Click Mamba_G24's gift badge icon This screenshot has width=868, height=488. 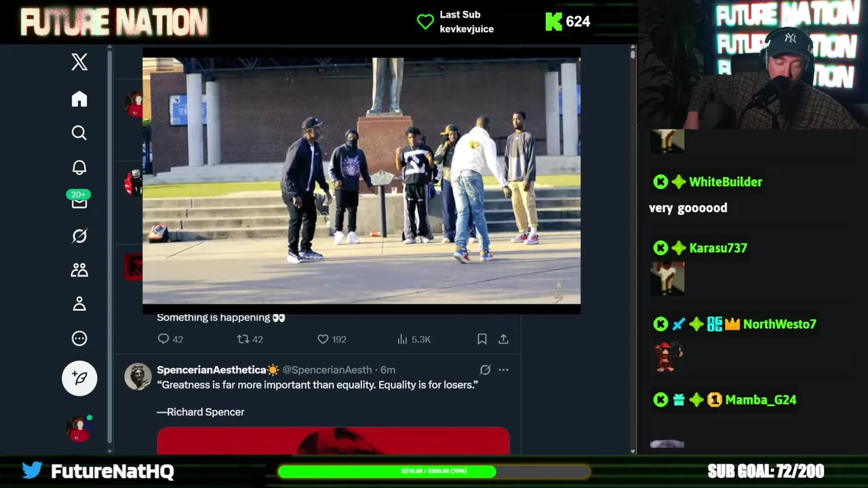[x=679, y=400]
